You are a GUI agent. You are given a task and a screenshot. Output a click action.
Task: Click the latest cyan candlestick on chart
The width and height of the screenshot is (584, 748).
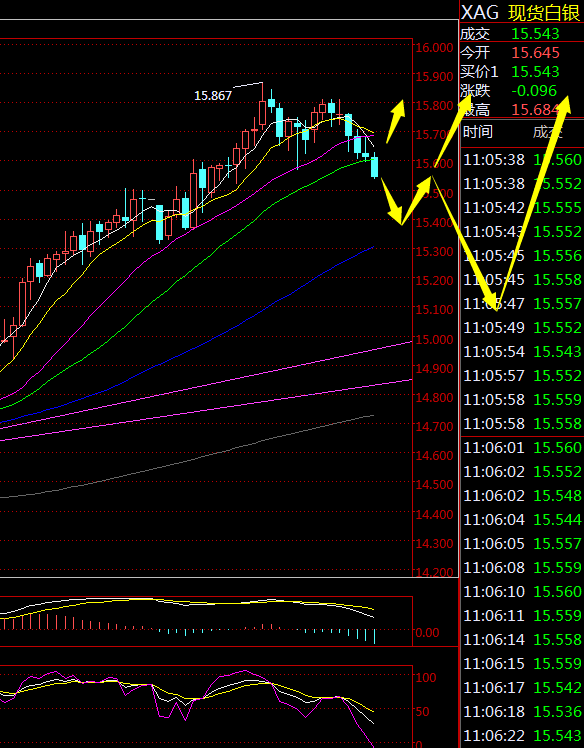[x=375, y=167]
